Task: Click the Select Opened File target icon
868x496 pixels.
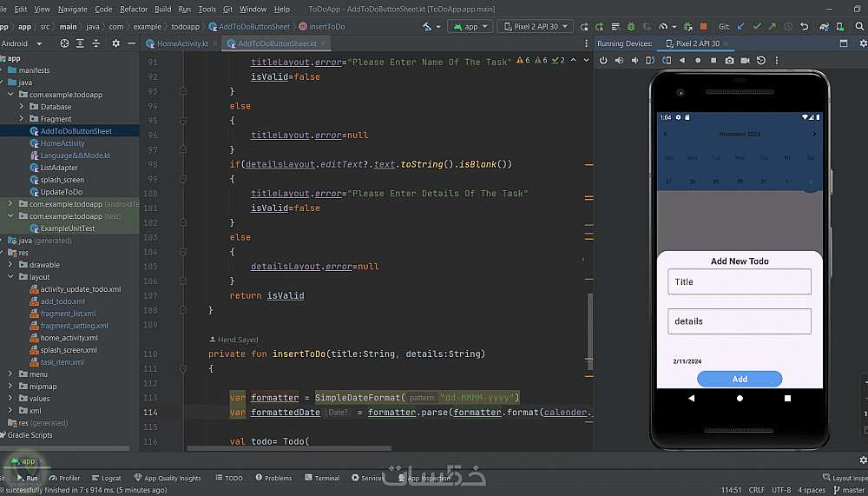Action: 66,43
